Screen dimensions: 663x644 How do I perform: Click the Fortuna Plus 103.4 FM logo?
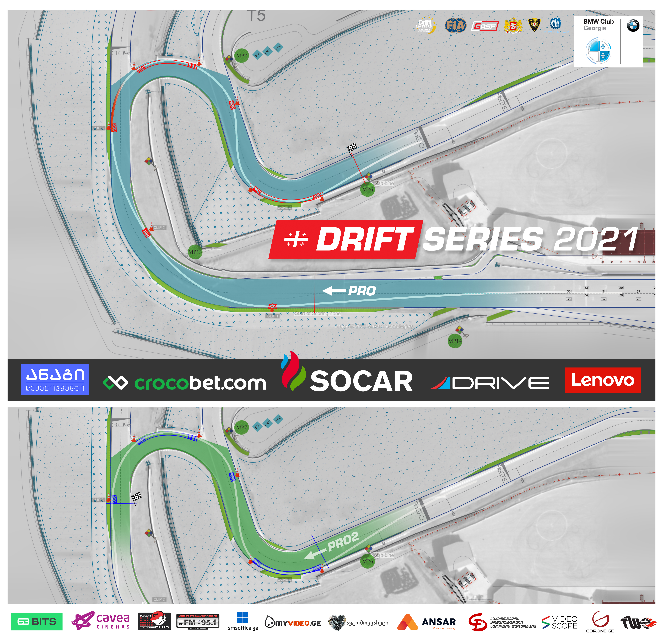154,621
